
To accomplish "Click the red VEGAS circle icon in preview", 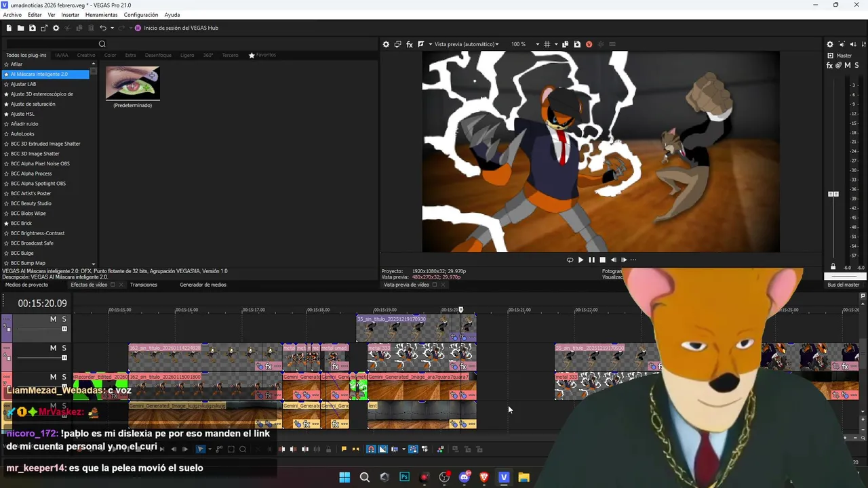I will (589, 44).
